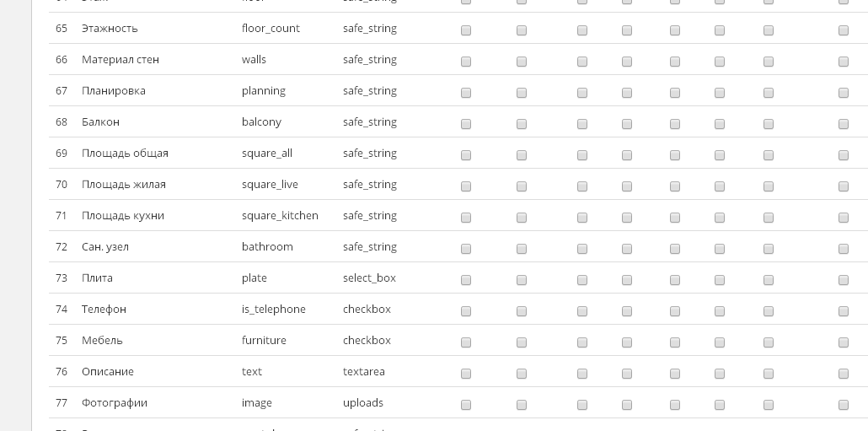
Task: Tick the first checkbox in the Плита row
Action: pyautogui.click(x=465, y=280)
